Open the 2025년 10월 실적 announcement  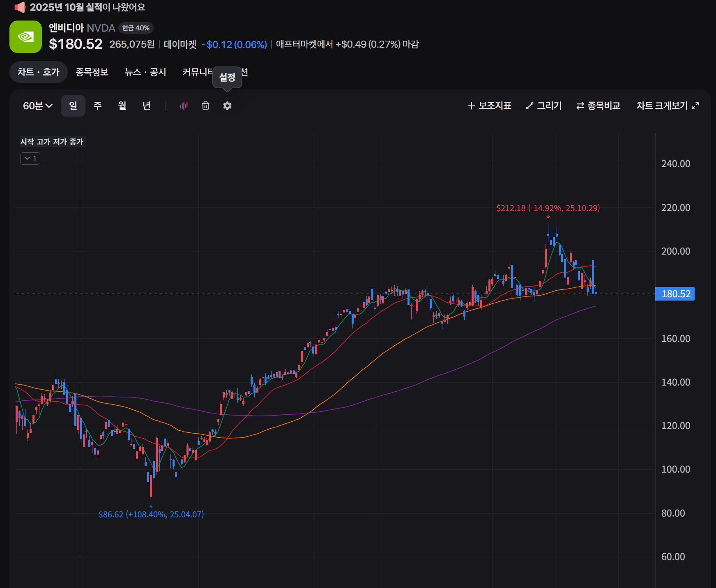pyautogui.click(x=87, y=7)
